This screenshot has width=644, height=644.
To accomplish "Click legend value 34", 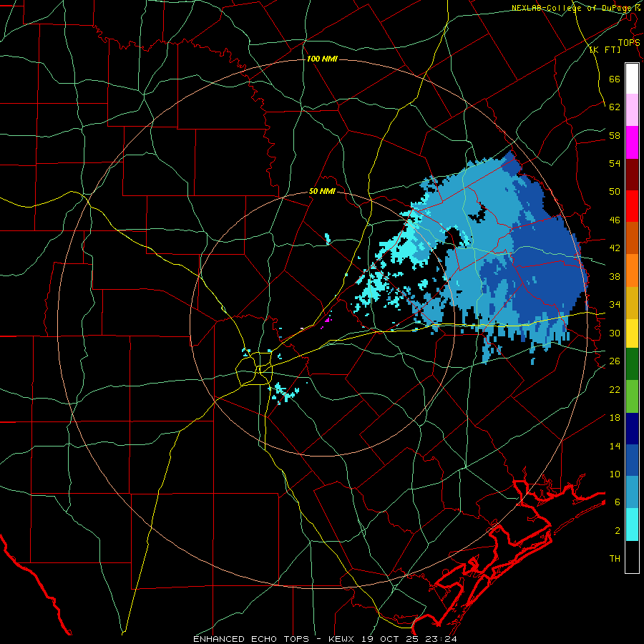I will click(615, 304).
